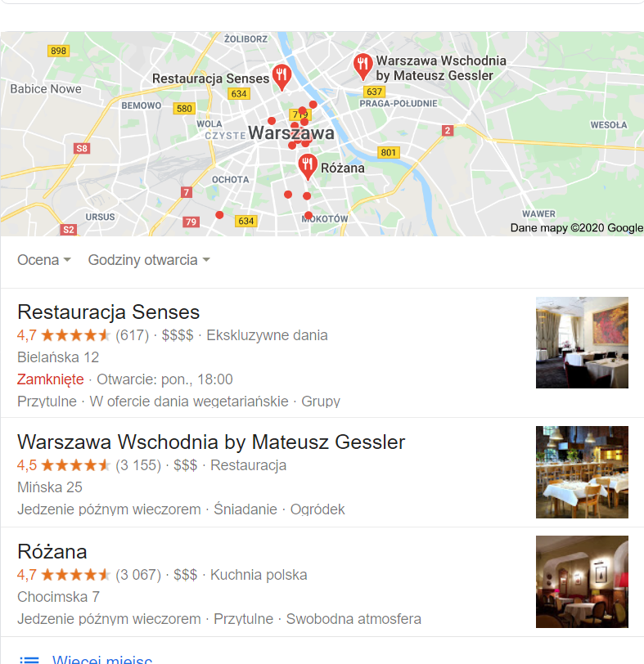Click the Restauracja Senses map label text

[210, 79]
